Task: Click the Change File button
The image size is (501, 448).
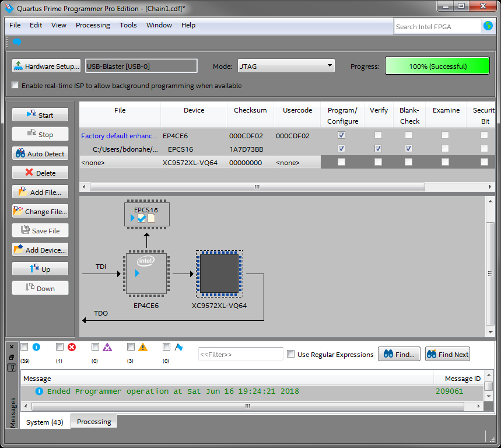Action: [x=40, y=211]
